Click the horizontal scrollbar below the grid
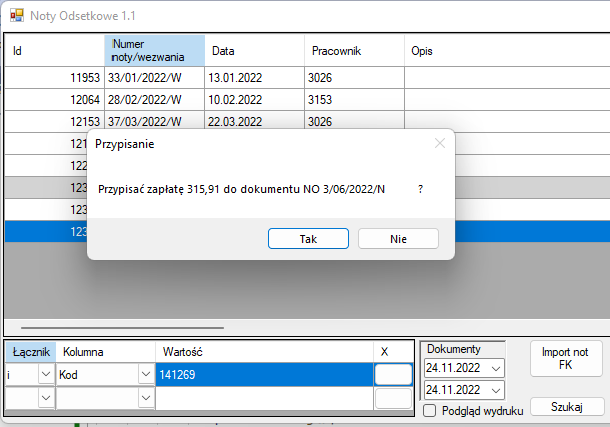Viewport: 610px width, 427px height. (150, 327)
